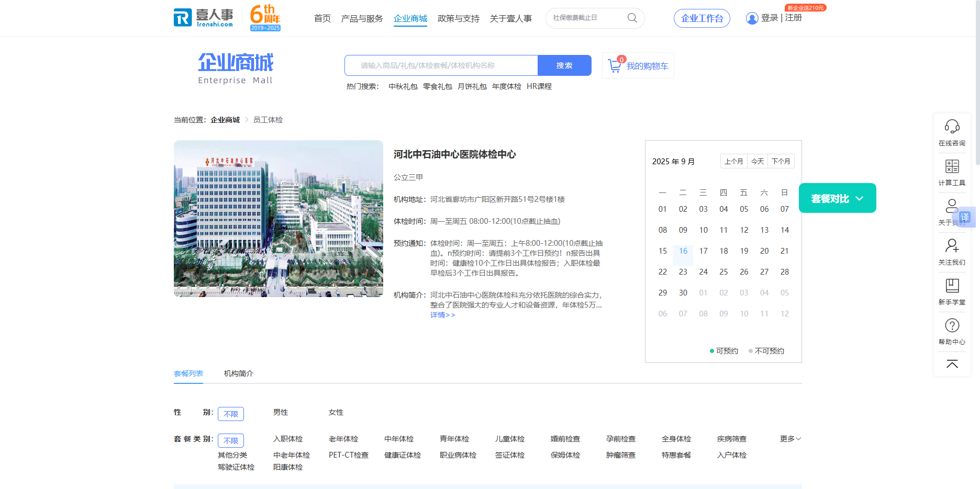Click the 企业工作台 button
The image size is (980, 489).
[x=702, y=18]
